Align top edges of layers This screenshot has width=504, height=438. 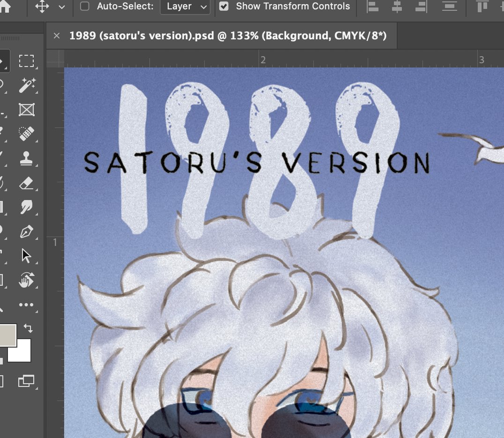[482, 7]
